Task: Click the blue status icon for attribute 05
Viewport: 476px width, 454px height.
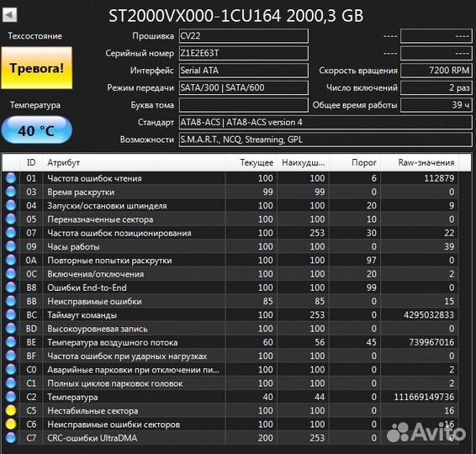Action: [x=11, y=219]
